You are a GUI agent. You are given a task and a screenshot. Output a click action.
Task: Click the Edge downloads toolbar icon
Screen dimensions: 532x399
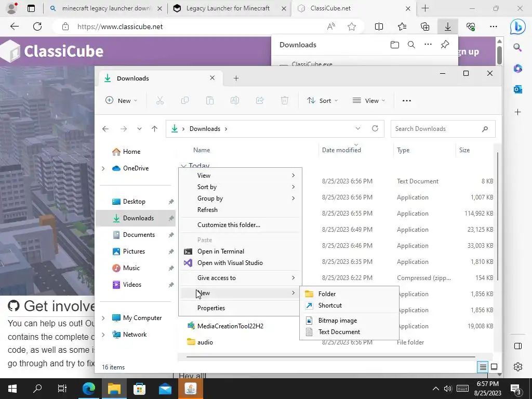[x=448, y=26]
